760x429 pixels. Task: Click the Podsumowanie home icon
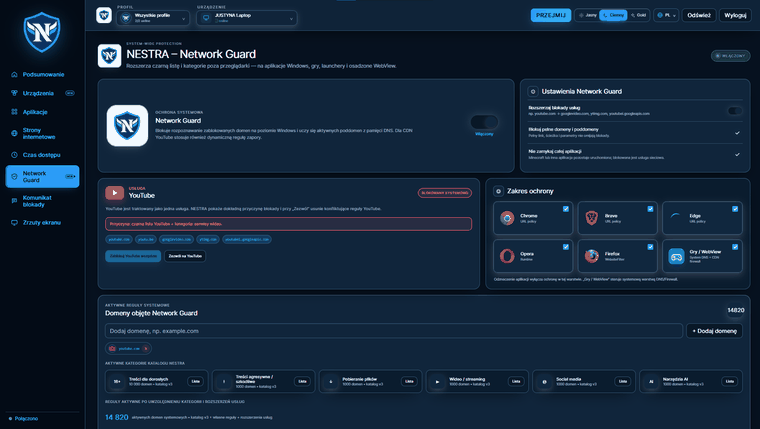(x=14, y=74)
